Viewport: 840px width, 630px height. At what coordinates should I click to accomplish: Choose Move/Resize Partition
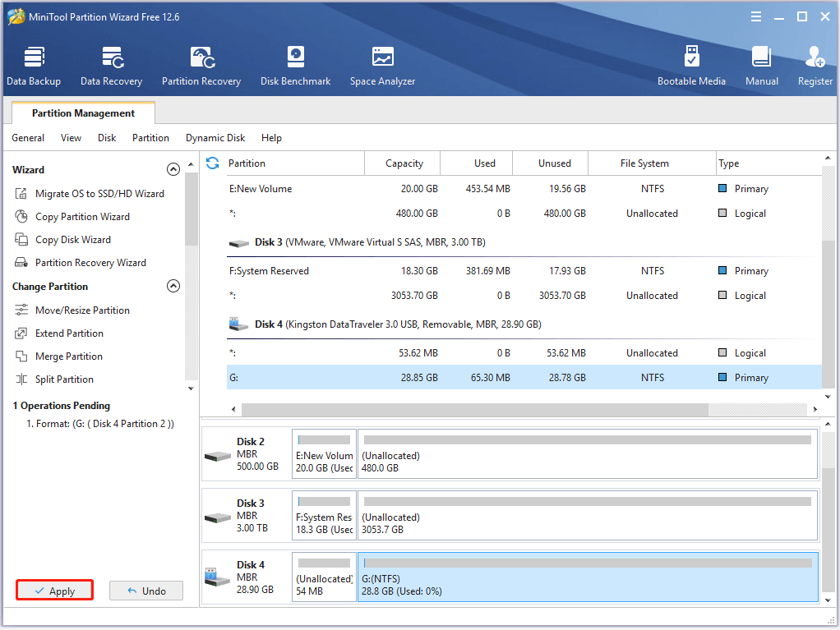coord(72,310)
